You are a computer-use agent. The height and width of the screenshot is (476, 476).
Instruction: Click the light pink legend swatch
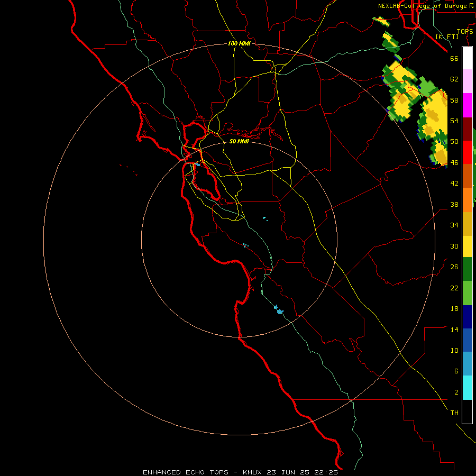[x=467, y=81]
